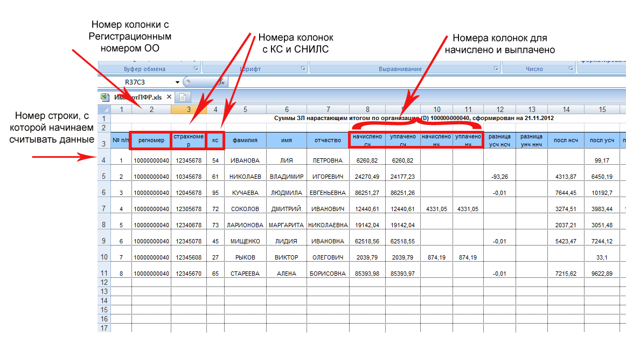Click cell with value 99,17
The image size is (626, 364).
[x=602, y=157]
